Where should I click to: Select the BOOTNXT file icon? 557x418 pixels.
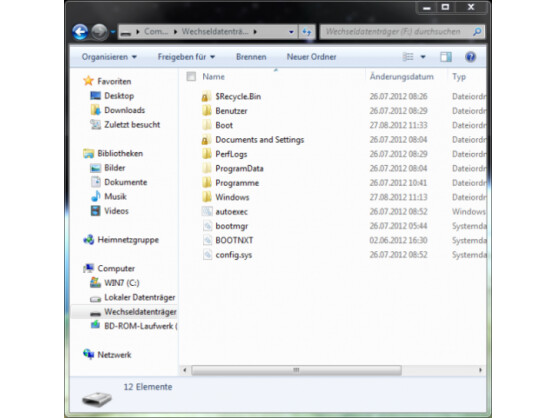tap(207, 240)
